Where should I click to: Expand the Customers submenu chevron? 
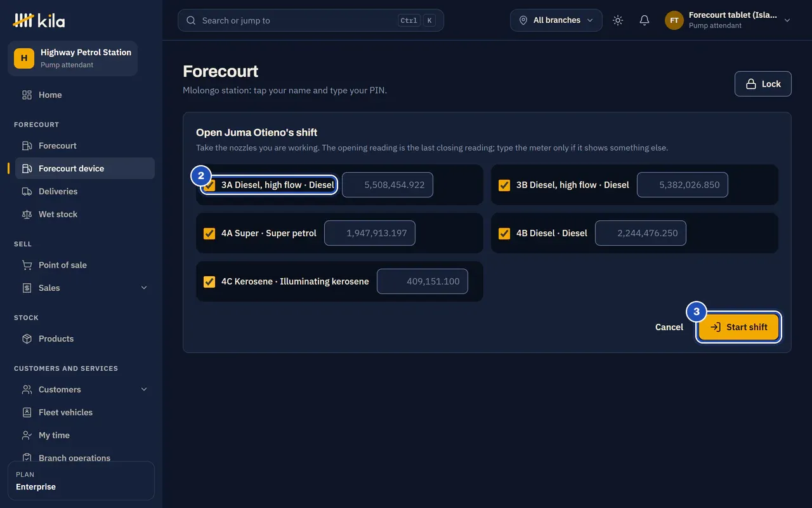(144, 389)
